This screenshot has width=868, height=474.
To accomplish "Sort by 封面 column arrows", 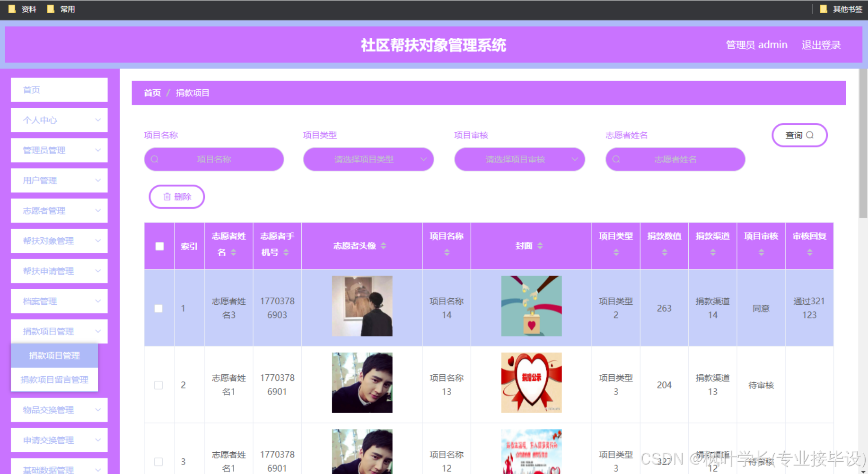I will [540, 246].
